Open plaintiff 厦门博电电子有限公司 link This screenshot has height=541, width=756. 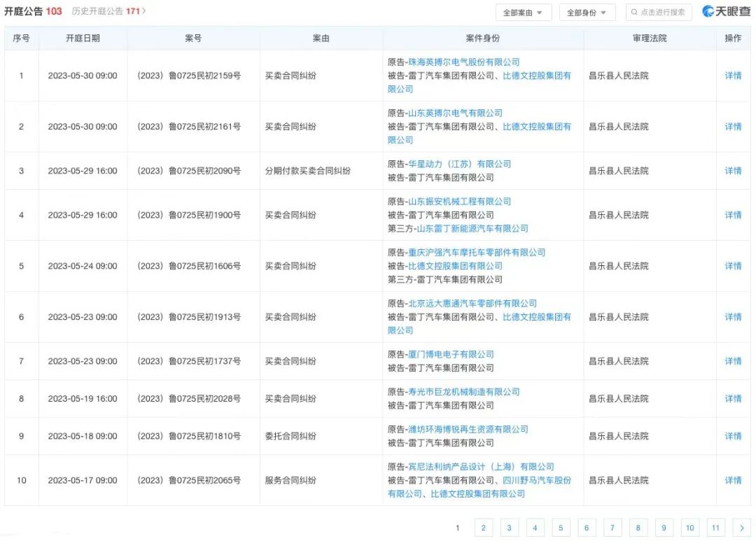[451, 354]
